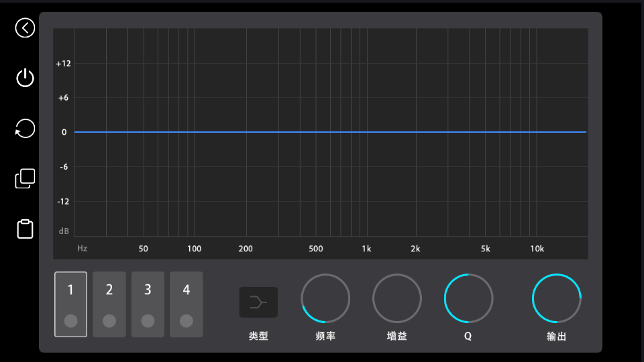
Task: Paste EQ settings using the clipboard icon
Action: click(25, 229)
